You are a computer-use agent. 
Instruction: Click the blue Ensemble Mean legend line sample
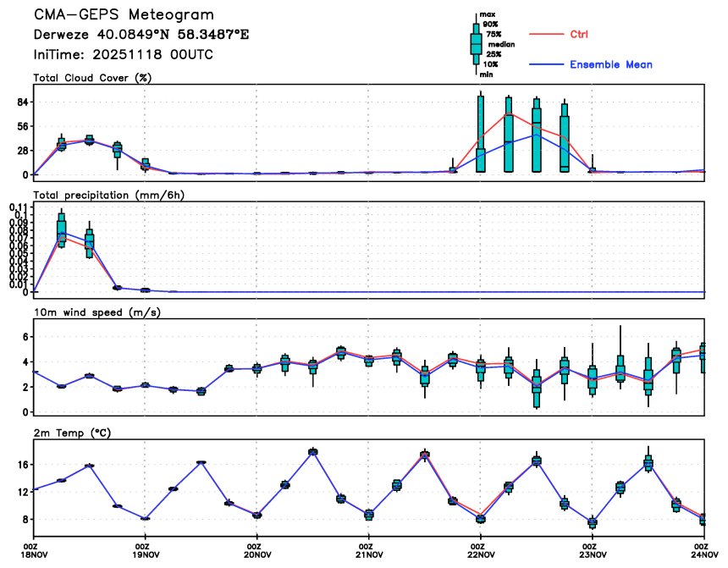click(547, 64)
